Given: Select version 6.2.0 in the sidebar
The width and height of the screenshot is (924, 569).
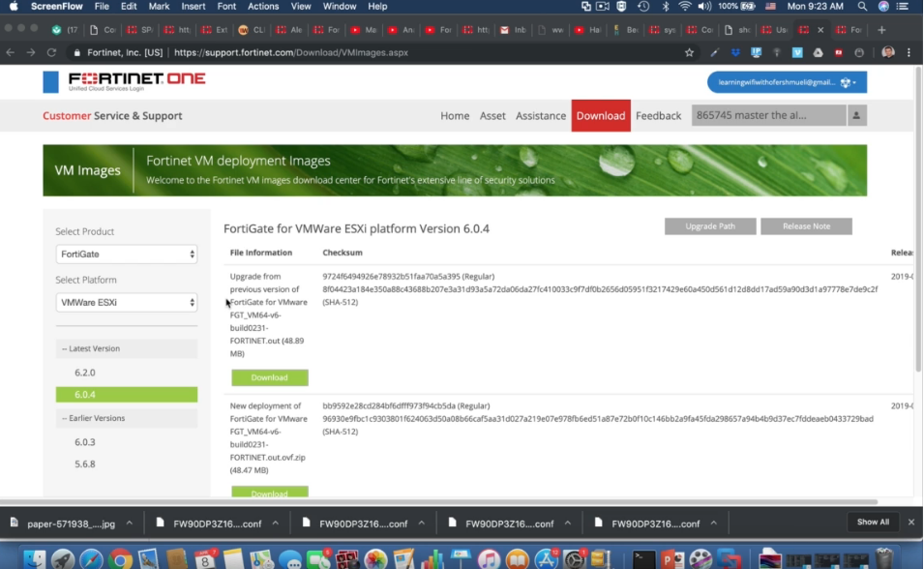Looking at the screenshot, I should point(85,373).
